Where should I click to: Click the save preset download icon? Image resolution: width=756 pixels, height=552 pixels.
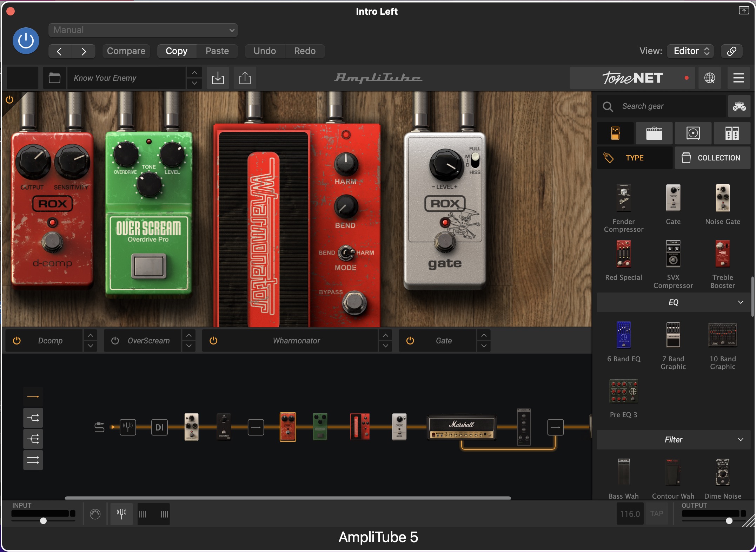point(218,78)
